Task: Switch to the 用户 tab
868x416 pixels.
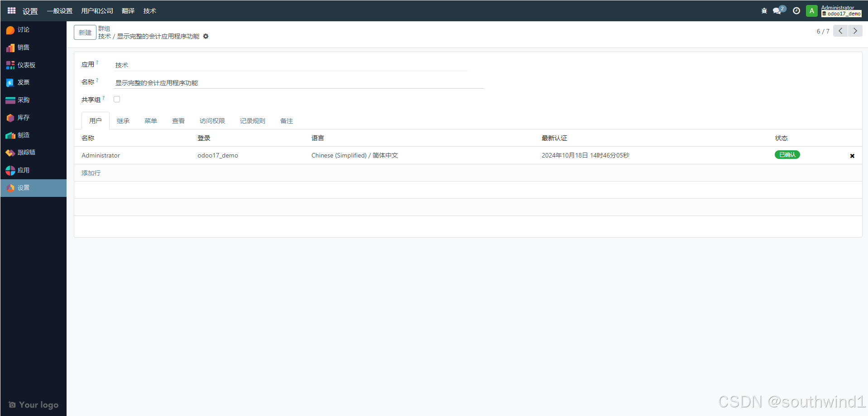Action: click(x=96, y=121)
